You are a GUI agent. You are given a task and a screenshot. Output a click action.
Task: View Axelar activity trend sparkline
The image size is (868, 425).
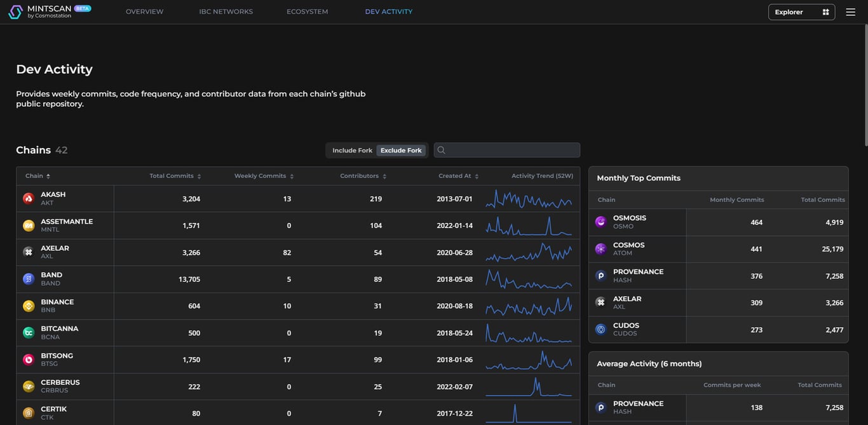[x=529, y=252]
